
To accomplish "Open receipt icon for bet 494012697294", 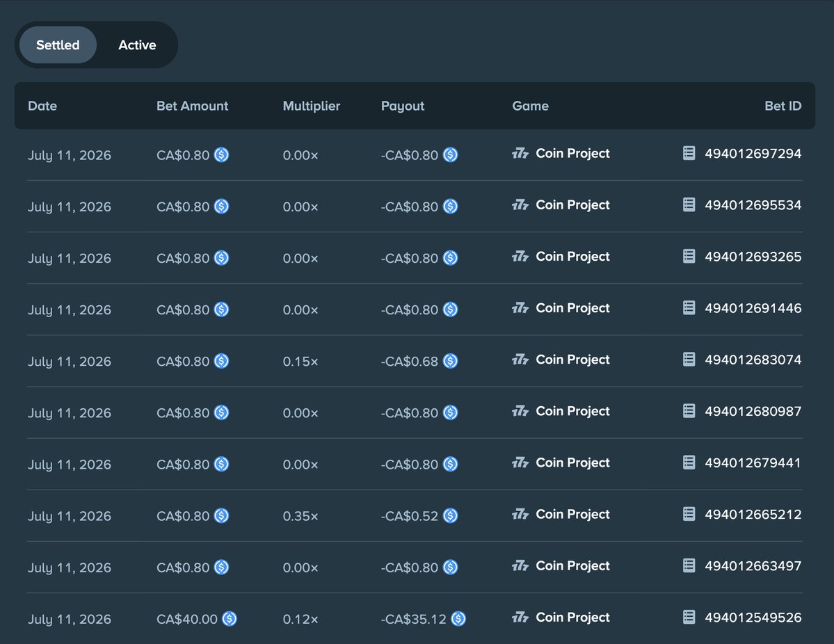I will [x=689, y=153].
